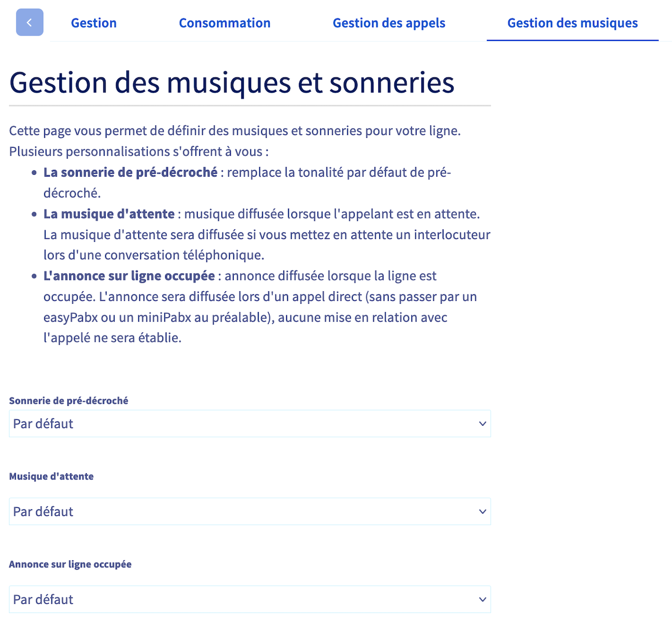Select the Gestion des musiques tab
Image resolution: width=672 pixels, height=622 pixels.
coord(572,23)
